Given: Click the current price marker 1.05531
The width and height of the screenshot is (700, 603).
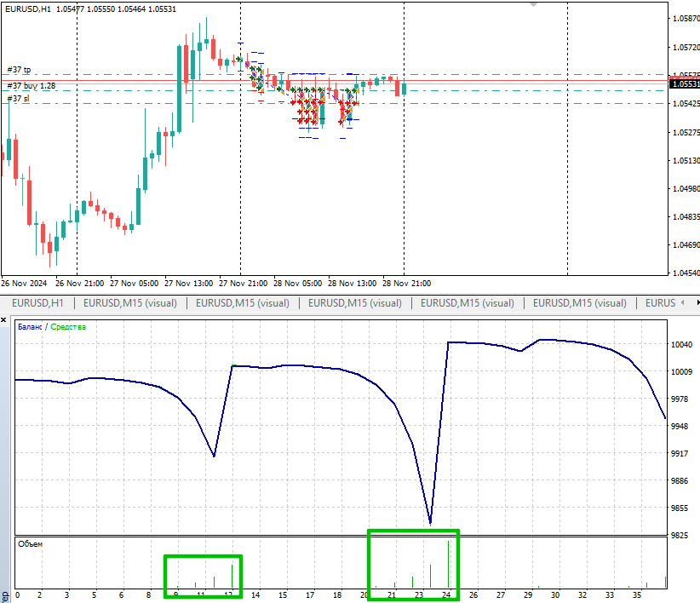Looking at the screenshot, I should point(685,84).
